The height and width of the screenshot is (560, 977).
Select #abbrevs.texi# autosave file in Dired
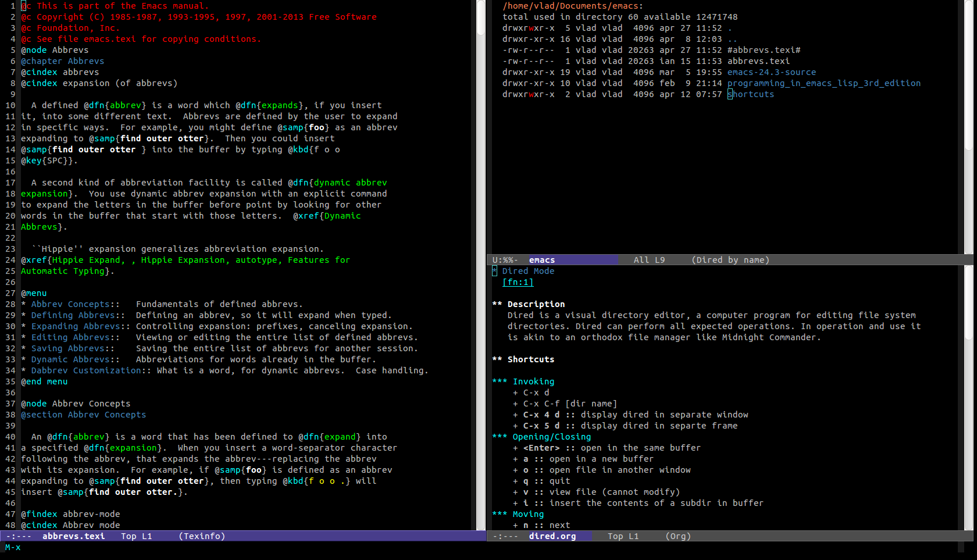(764, 50)
